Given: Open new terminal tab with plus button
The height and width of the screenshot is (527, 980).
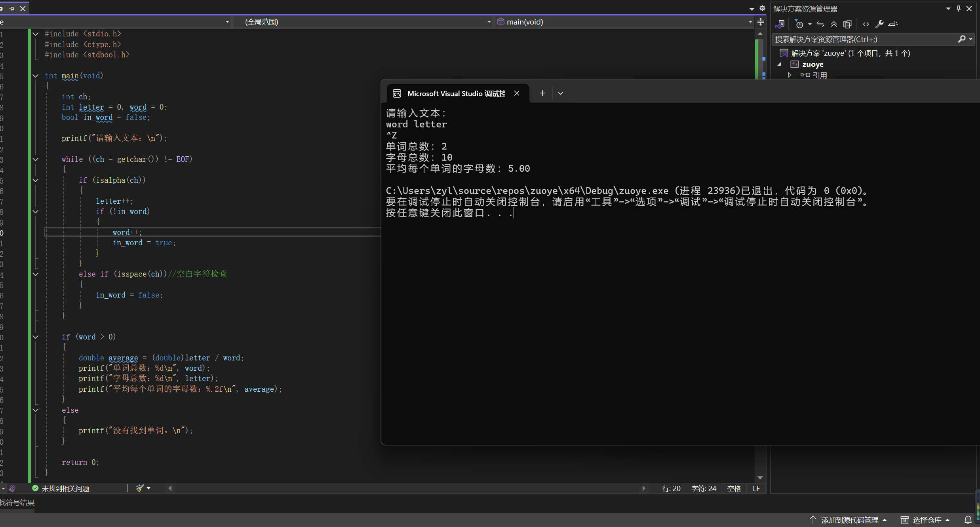Looking at the screenshot, I should [x=542, y=93].
